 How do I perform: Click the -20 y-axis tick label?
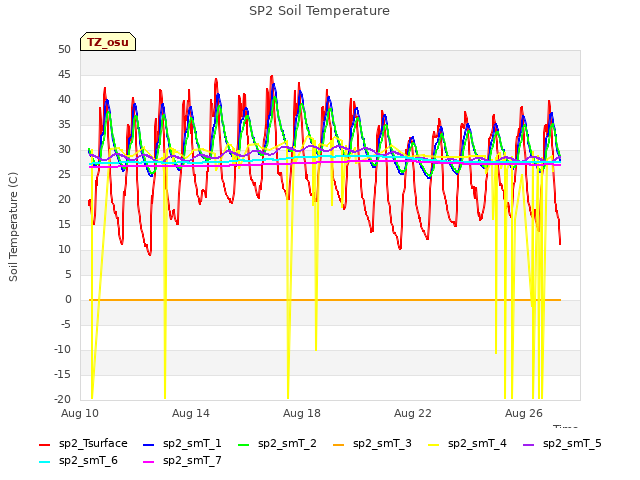(x=62, y=400)
